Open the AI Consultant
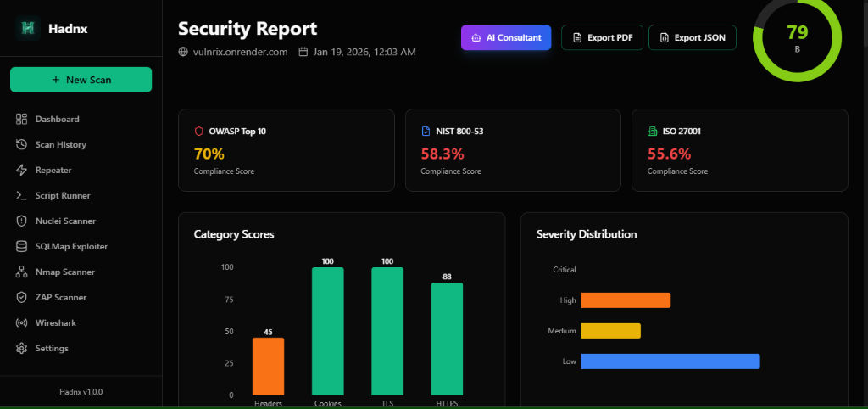868x409 pixels. 506,38
